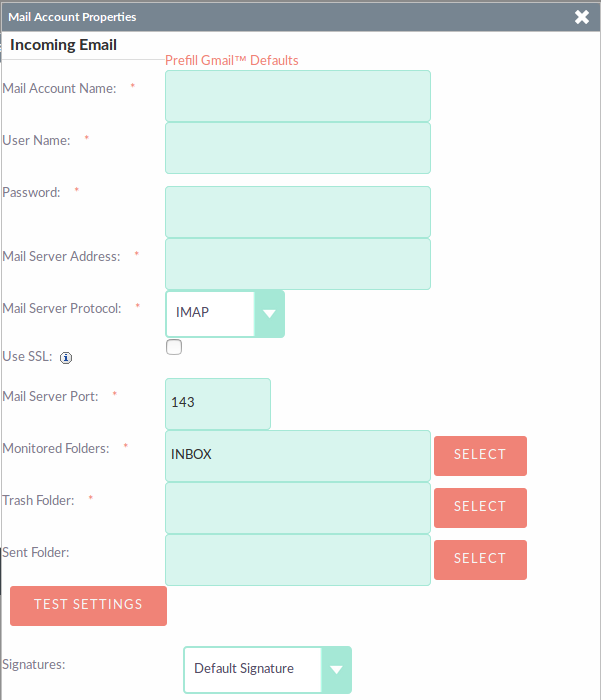This screenshot has width=601, height=700.
Task: Select the IMAP protocol combo box
Action: 225,314
